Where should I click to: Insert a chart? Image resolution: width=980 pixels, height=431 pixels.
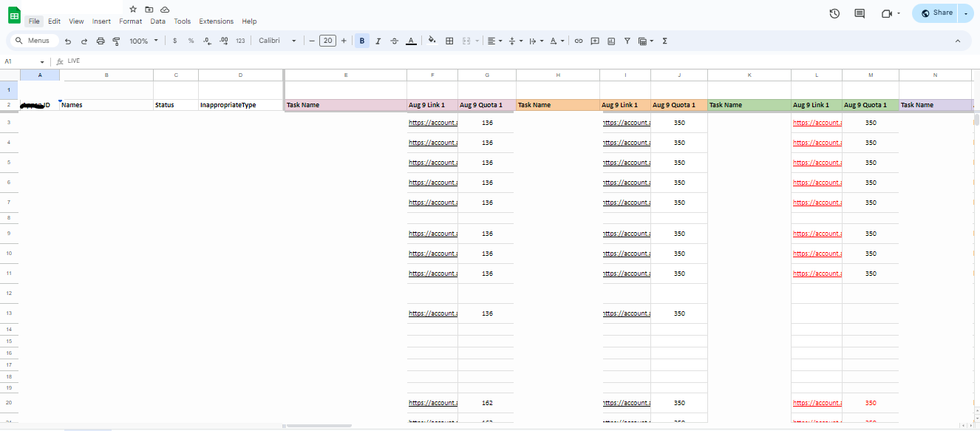click(x=611, y=41)
